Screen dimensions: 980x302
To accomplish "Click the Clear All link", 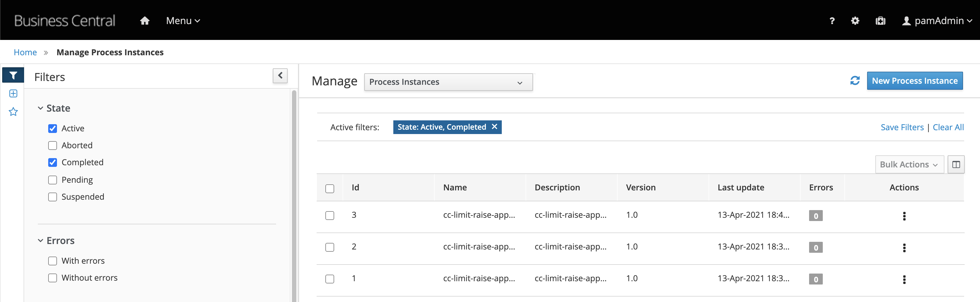I will [x=948, y=127].
